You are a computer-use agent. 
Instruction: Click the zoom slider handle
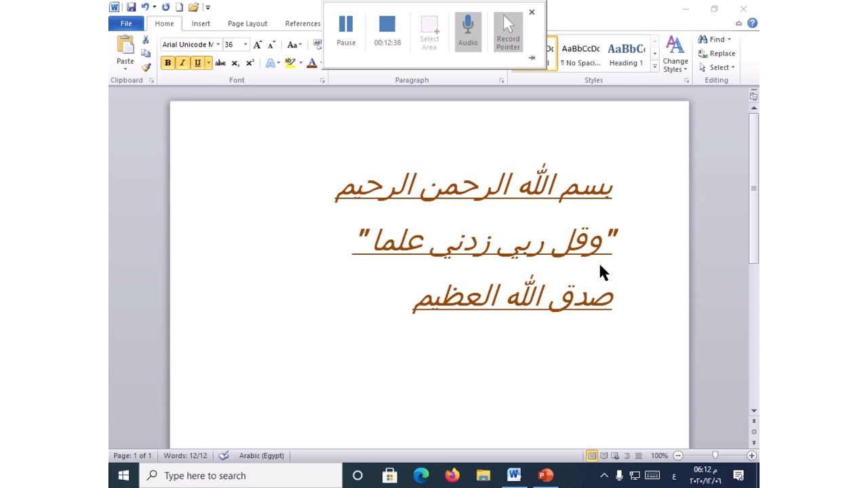pos(715,455)
